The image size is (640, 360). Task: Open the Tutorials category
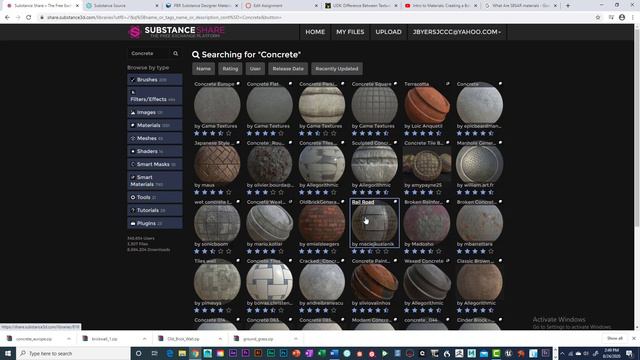[155, 210]
